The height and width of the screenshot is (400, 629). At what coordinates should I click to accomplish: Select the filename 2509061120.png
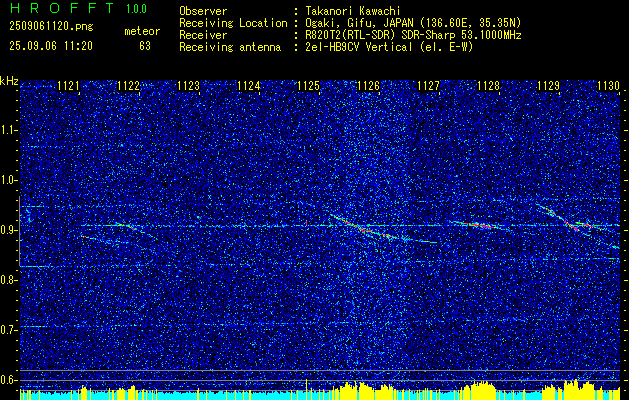(51, 27)
